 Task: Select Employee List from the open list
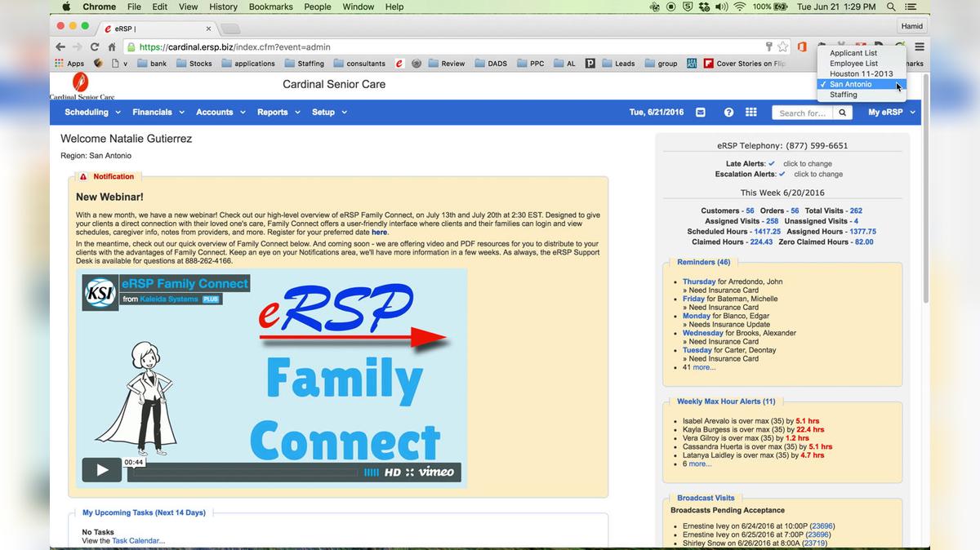click(854, 63)
